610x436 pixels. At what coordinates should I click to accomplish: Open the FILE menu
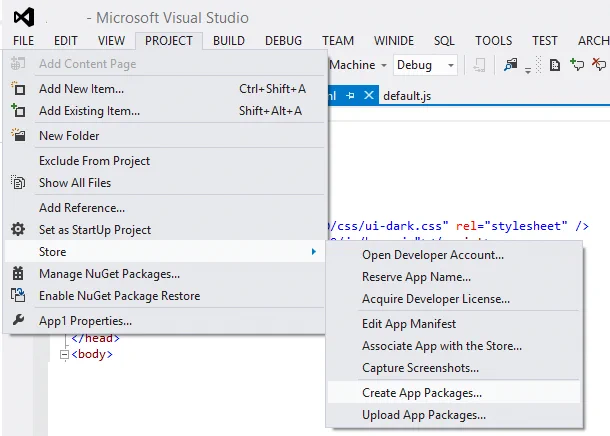[x=24, y=41]
